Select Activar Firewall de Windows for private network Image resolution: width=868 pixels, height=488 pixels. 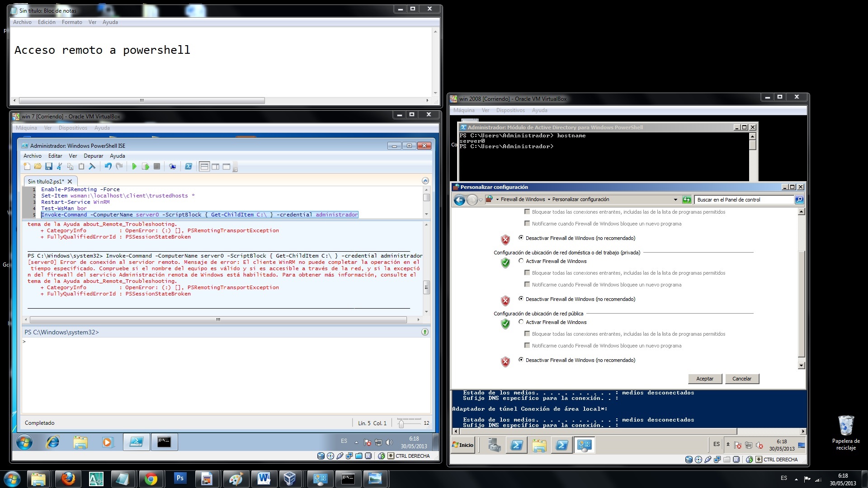pyautogui.click(x=521, y=261)
